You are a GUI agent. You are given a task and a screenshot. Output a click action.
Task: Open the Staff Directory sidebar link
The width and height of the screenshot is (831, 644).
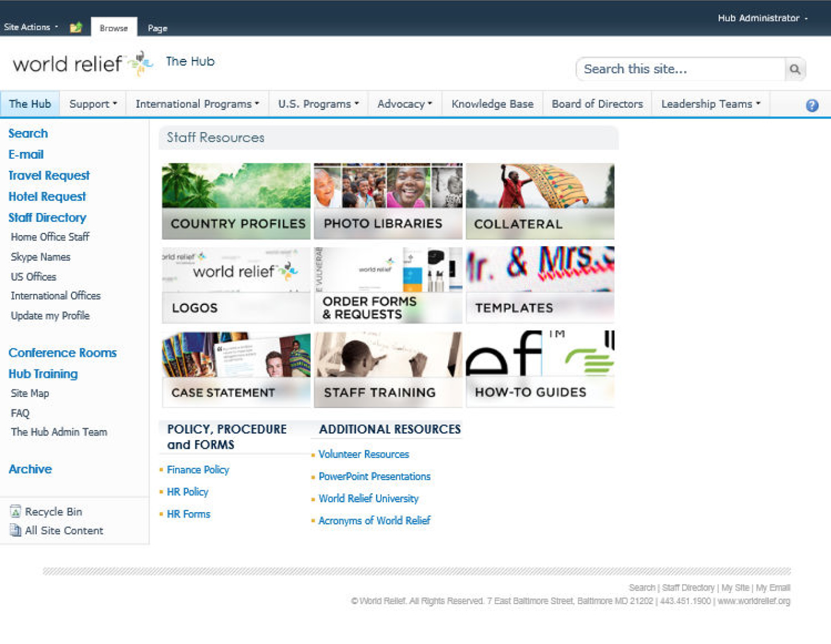(47, 218)
